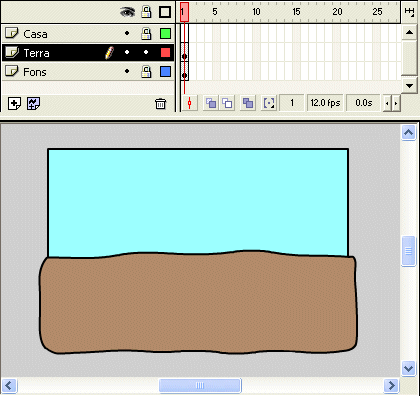Open Modify Onion Markers menu
The height and width of the screenshot is (396, 420).
click(x=269, y=103)
